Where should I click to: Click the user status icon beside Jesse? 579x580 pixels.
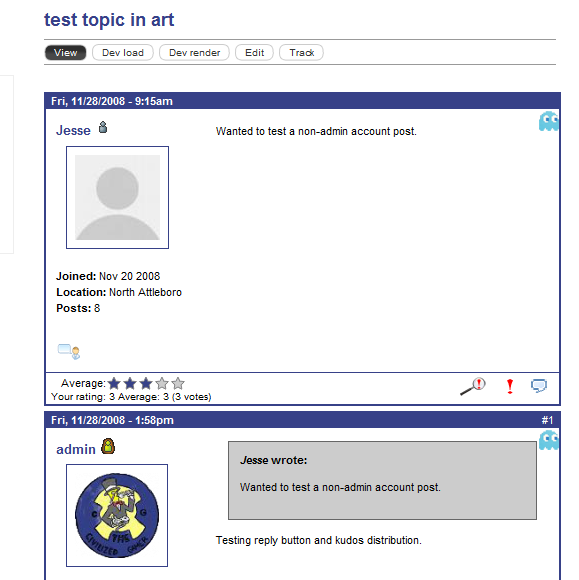tap(103, 127)
